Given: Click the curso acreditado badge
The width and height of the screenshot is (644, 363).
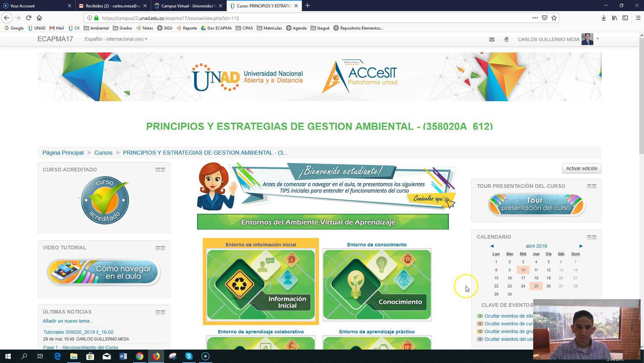Looking at the screenshot, I should click(x=104, y=200).
